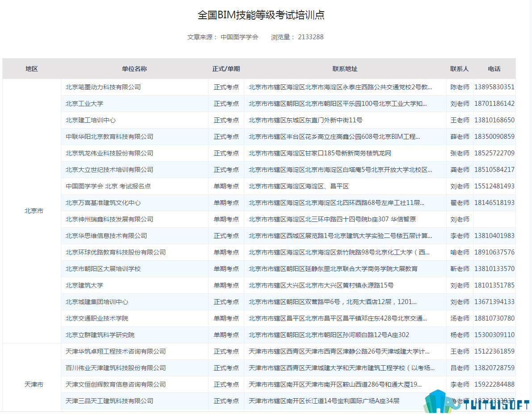
Task: Click phone number 13810168650
Action: click(x=494, y=121)
